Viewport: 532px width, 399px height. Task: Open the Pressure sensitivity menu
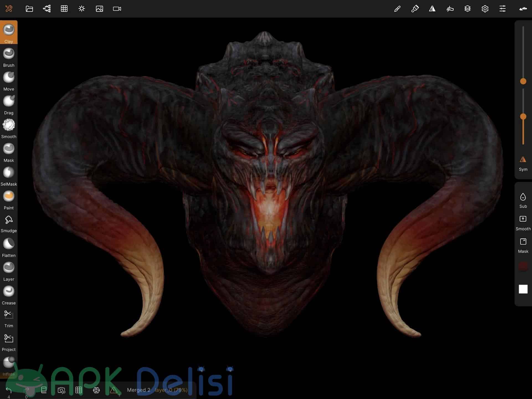click(x=450, y=9)
